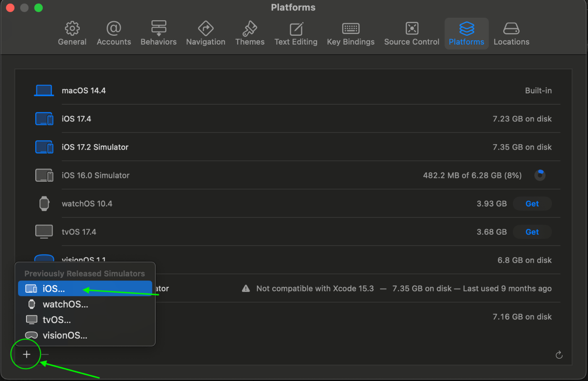Choose visionOS… from the simulators menu

point(85,335)
